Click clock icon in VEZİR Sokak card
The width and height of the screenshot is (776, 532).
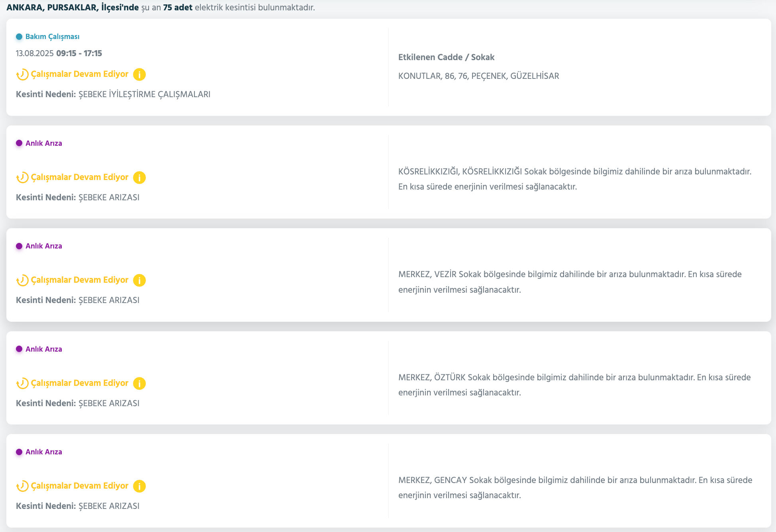coord(22,280)
